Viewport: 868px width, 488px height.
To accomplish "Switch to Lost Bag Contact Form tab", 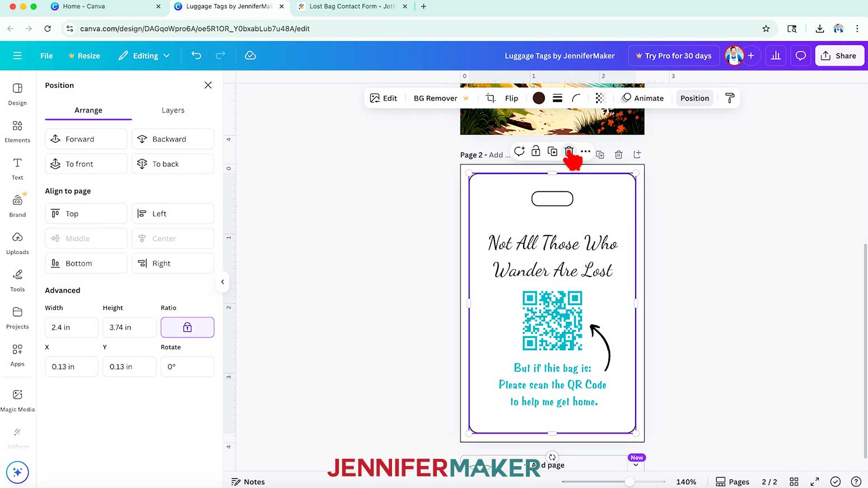I will 352,6.
